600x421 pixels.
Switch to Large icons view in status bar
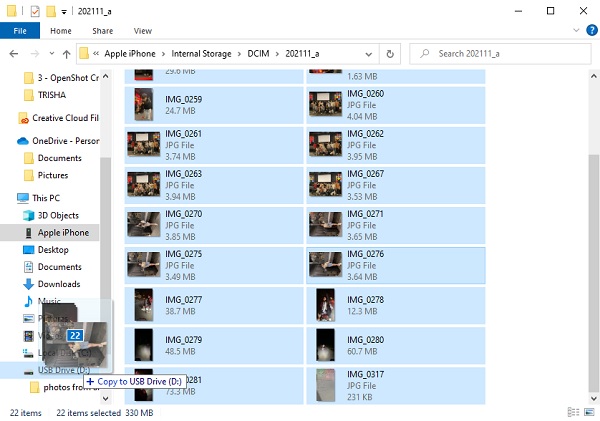589,413
